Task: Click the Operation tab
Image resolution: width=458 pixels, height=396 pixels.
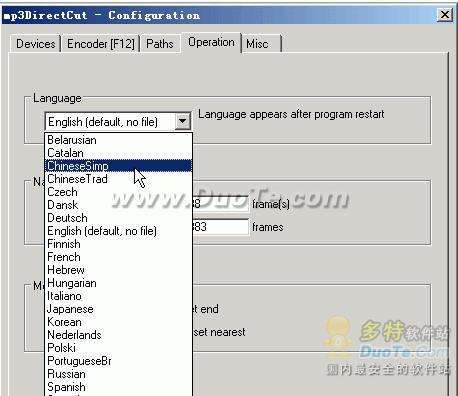Action: coord(211,42)
